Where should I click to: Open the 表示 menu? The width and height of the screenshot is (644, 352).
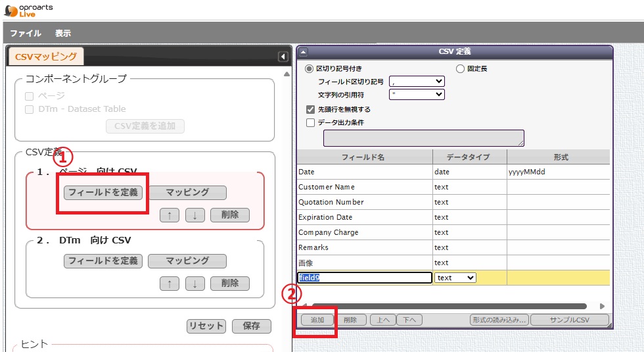click(63, 34)
